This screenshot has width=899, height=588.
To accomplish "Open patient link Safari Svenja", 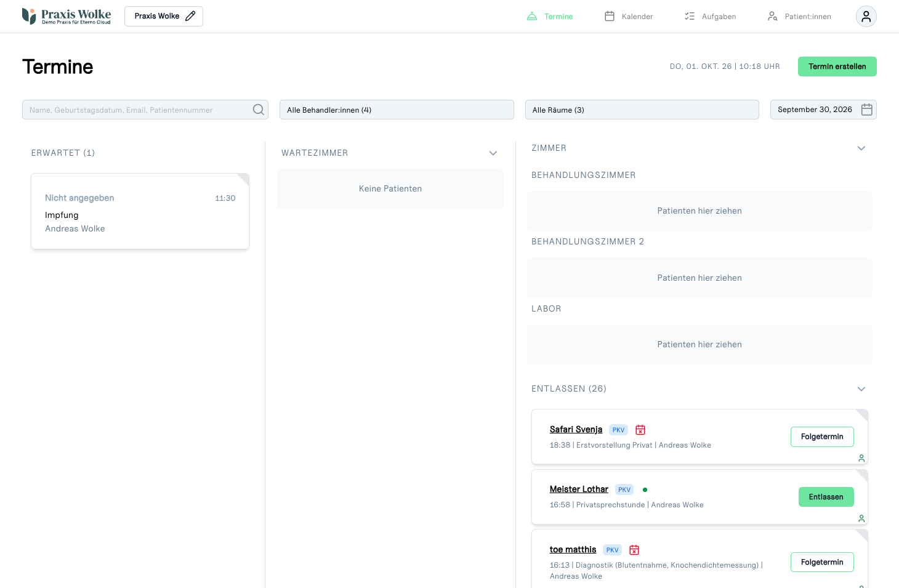I will click(x=576, y=430).
